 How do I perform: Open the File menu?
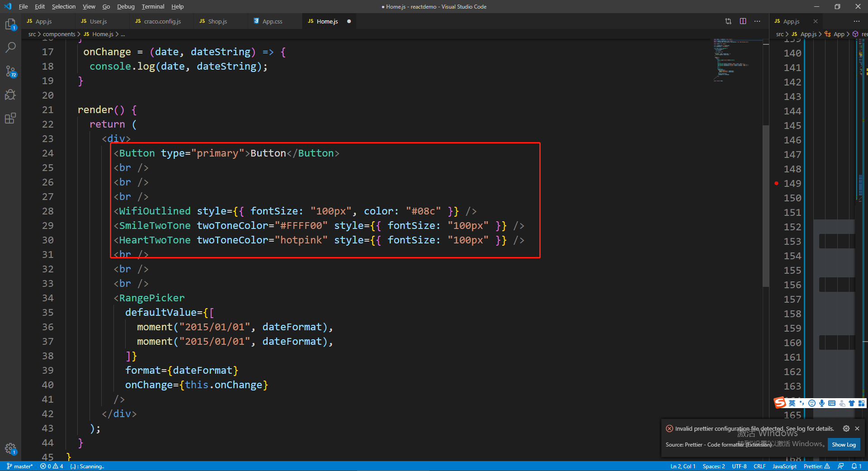pyautogui.click(x=24, y=6)
